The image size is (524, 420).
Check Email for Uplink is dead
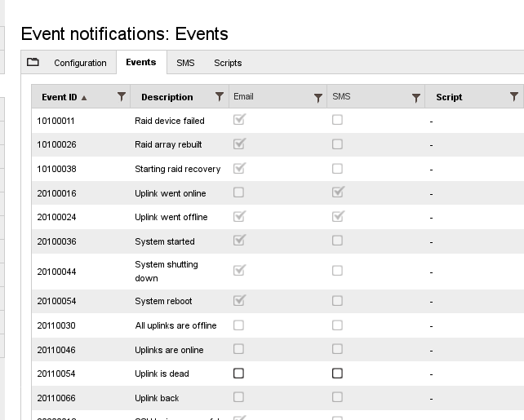click(x=238, y=374)
